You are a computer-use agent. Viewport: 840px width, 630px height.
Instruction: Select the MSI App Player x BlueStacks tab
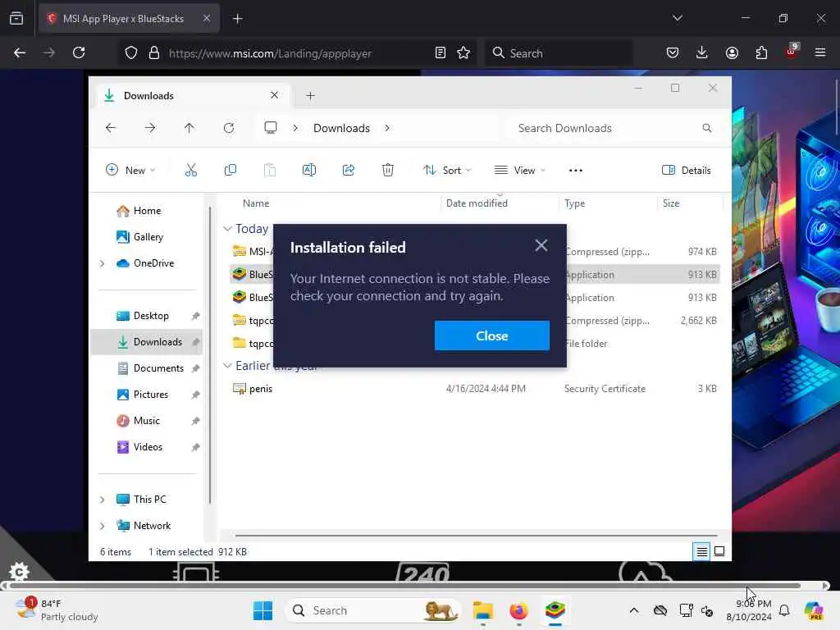[129, 19]
